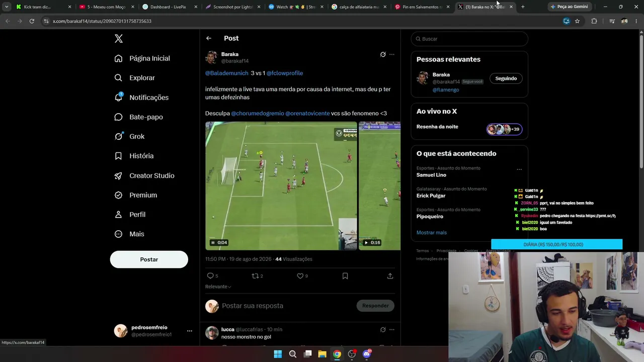Click the address bar URL
Screen dimensions: 644x362
(x=102, y=21)
